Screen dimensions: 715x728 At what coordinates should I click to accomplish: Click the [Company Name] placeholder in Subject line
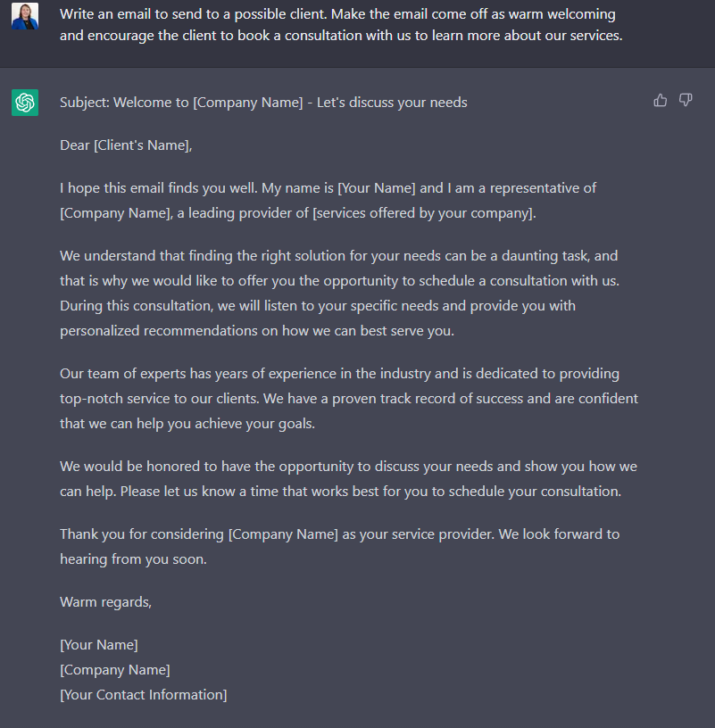click(x=247, y=103)
